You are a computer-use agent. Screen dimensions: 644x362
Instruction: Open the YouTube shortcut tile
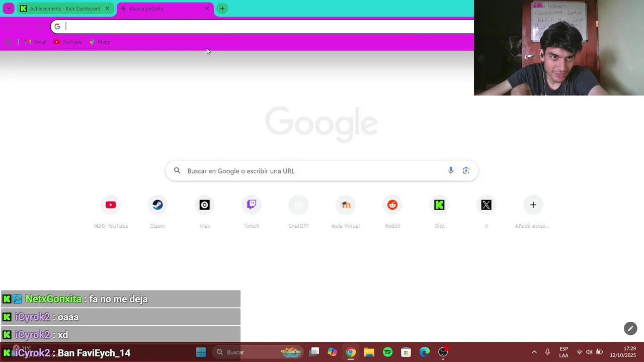(111, 205)
